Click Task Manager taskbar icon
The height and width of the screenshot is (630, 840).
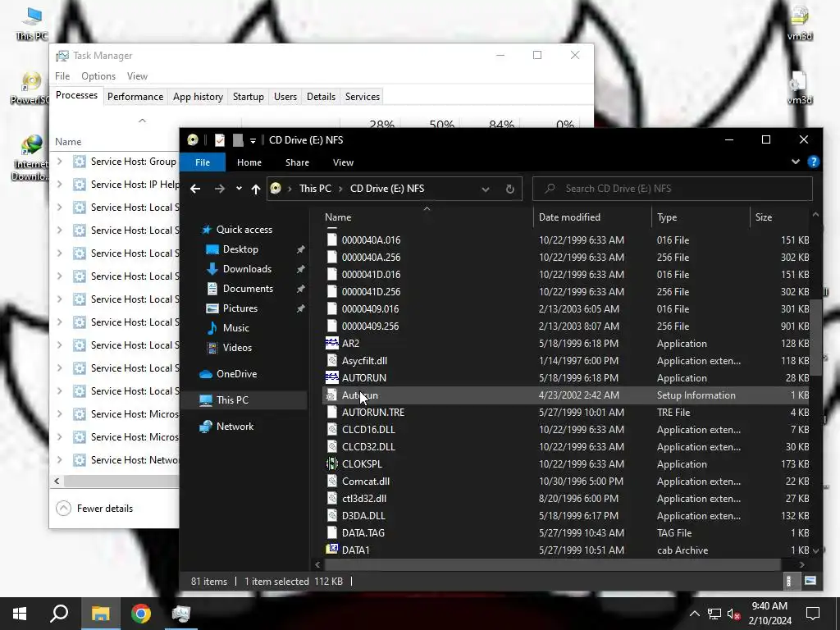181,614
